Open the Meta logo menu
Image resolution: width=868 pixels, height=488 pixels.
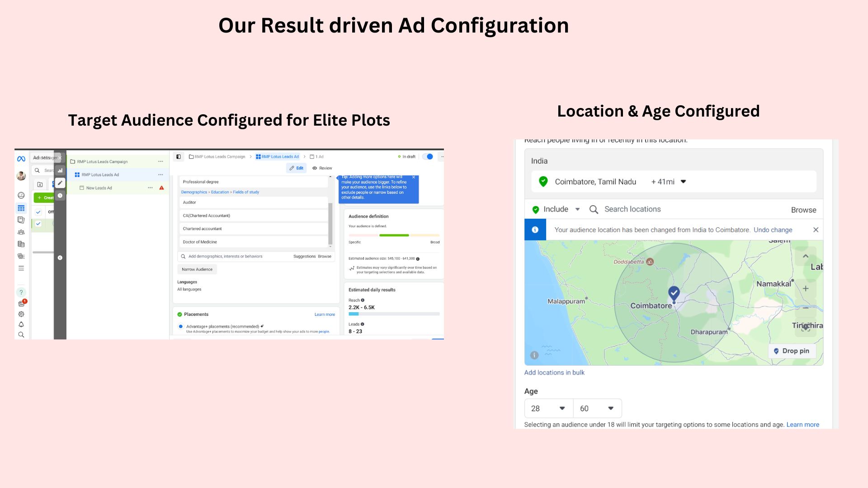click(21, 159)
